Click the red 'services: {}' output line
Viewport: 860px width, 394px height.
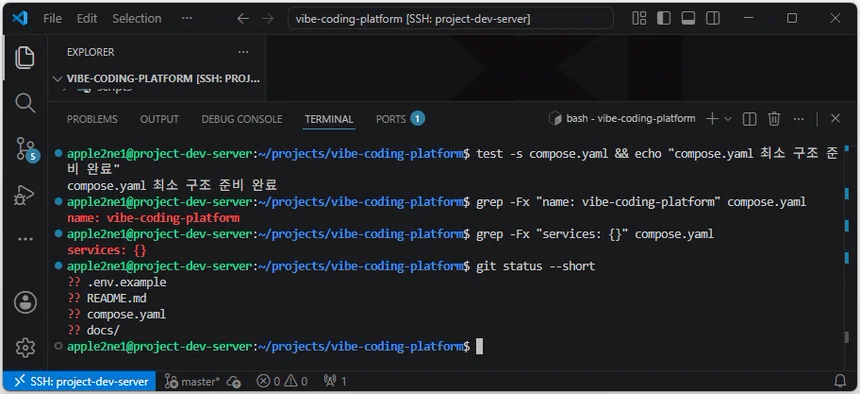pos(107,250)
